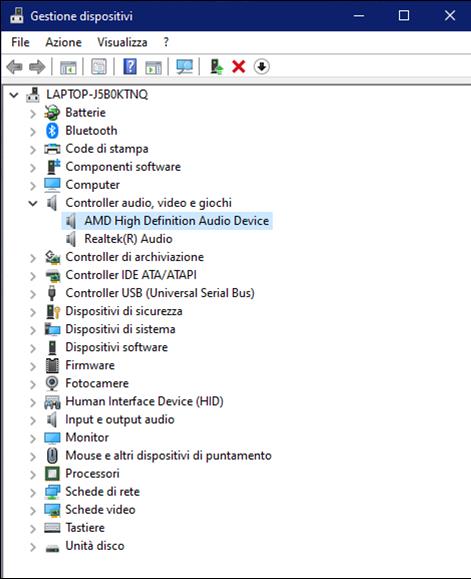Viewport: 471px width, 579px height.
Task: Select the Controller USB (Universal Serial Bus) label
Action: coord(160,293)
